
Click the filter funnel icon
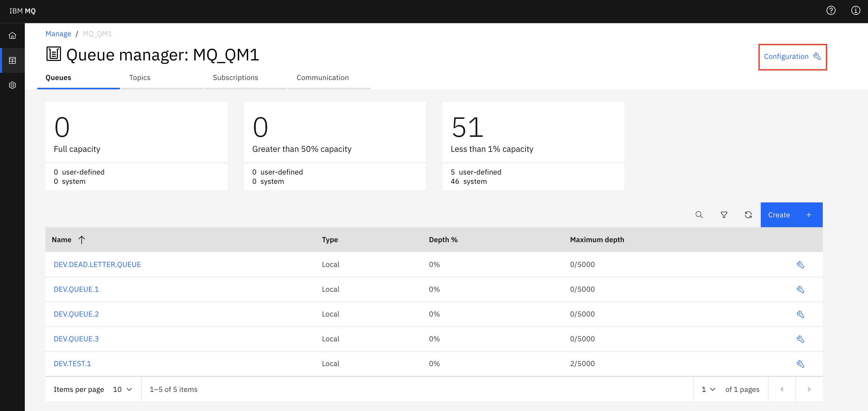(724, 215)
